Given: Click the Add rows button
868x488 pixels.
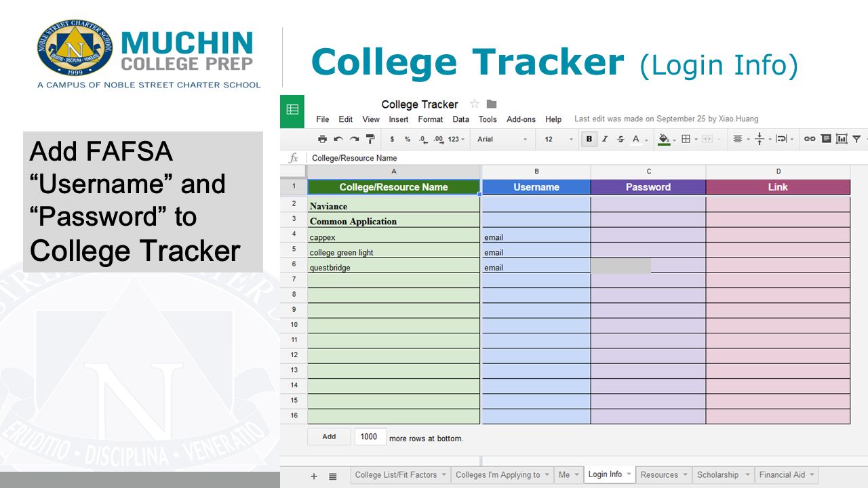Looking at the screenshot, I should click(x=329, y=436).
